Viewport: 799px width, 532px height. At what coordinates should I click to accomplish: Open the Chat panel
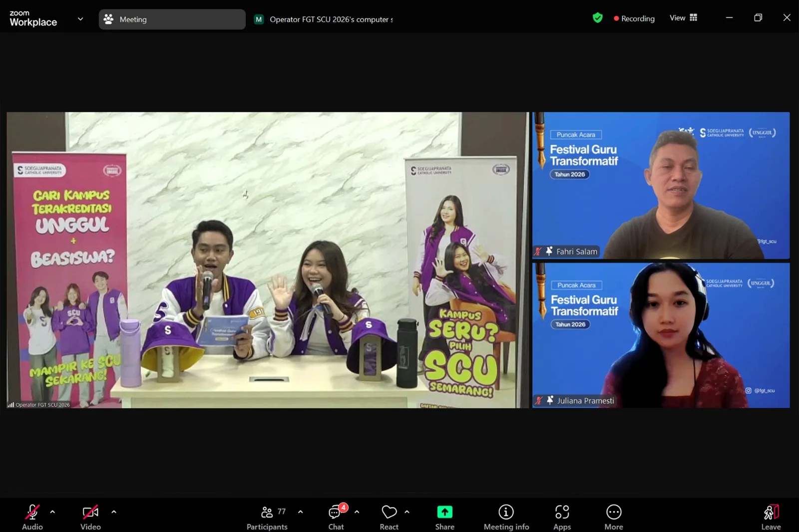[336, 517]
